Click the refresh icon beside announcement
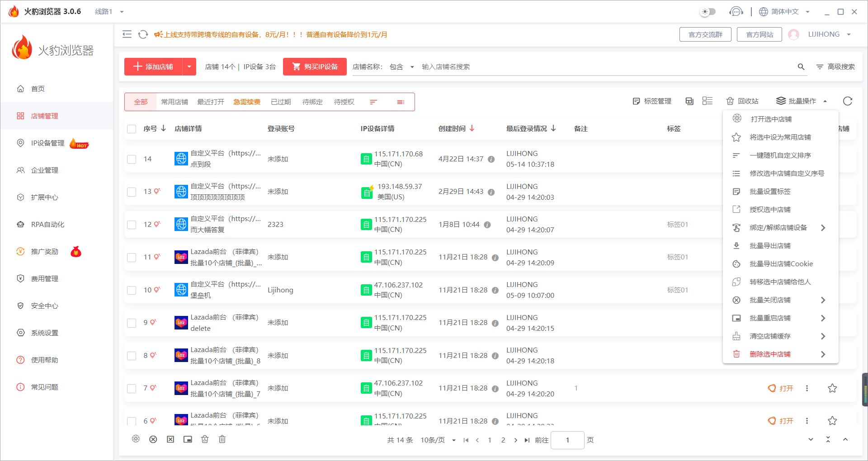 tap(143, 34)
